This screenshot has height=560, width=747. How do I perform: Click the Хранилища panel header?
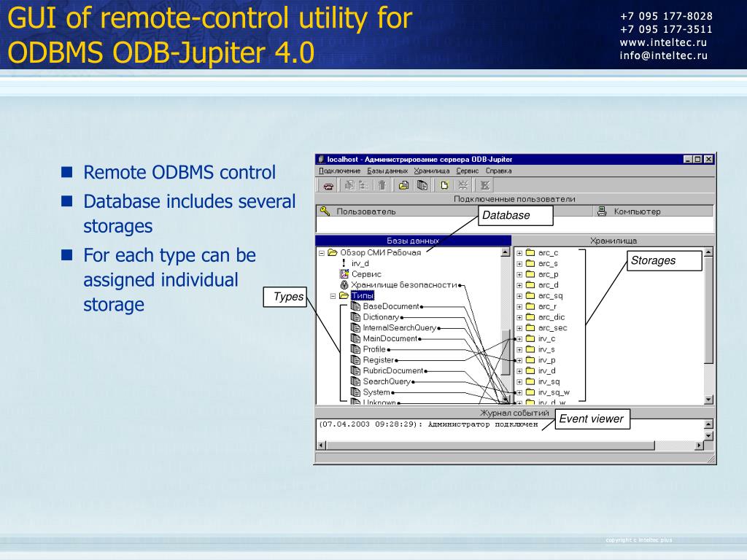coord(614,241)
